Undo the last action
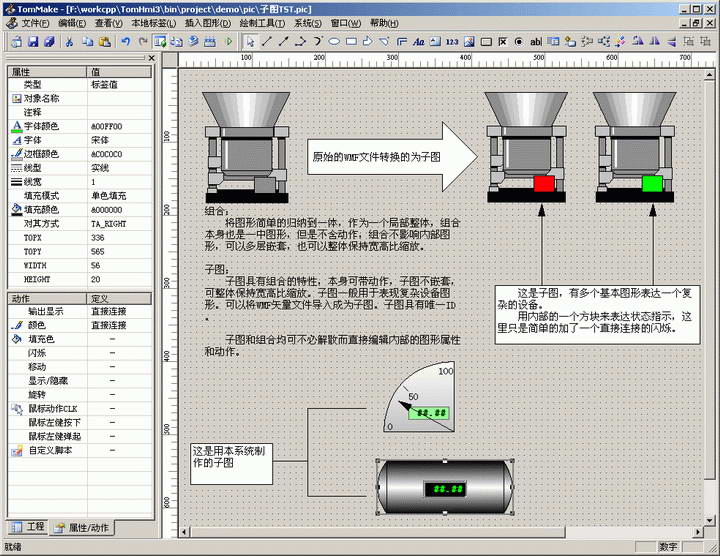Screen dimensions: 720x556 125,42
